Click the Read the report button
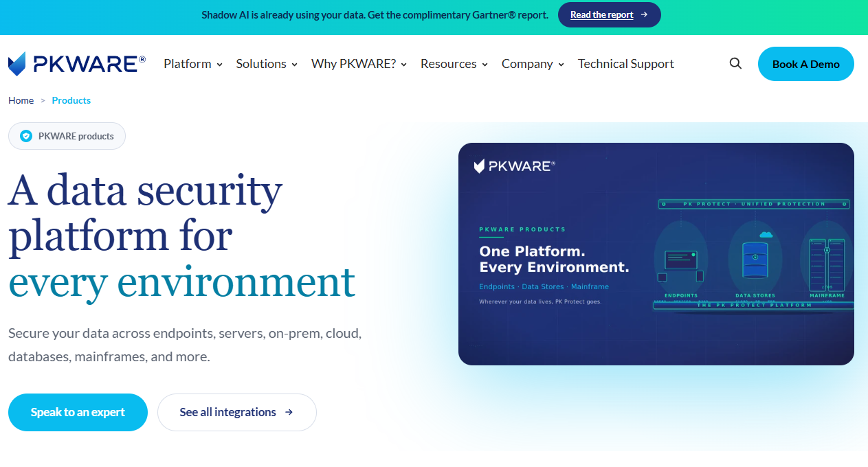Screen dimensions: 868x467 pyautogui.click(x=610, y=14)
